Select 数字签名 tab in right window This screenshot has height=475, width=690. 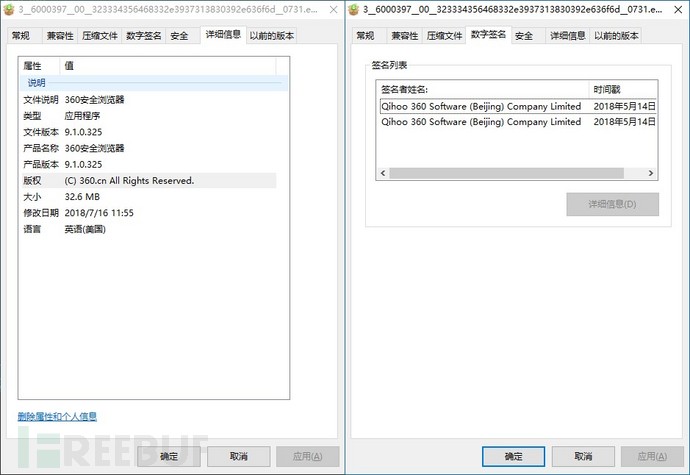tap(488, 34)
